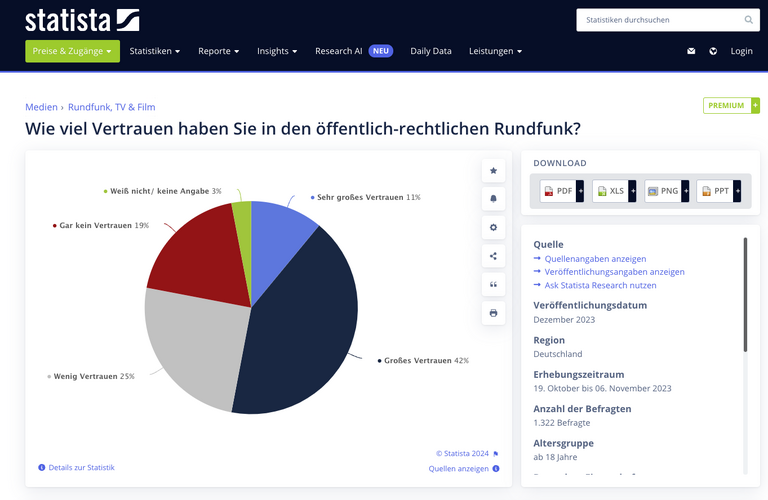This screenshot has height=500, width=768.
Task: Click the Wenig Vertrauen 25% label
Action: [91, 376]
